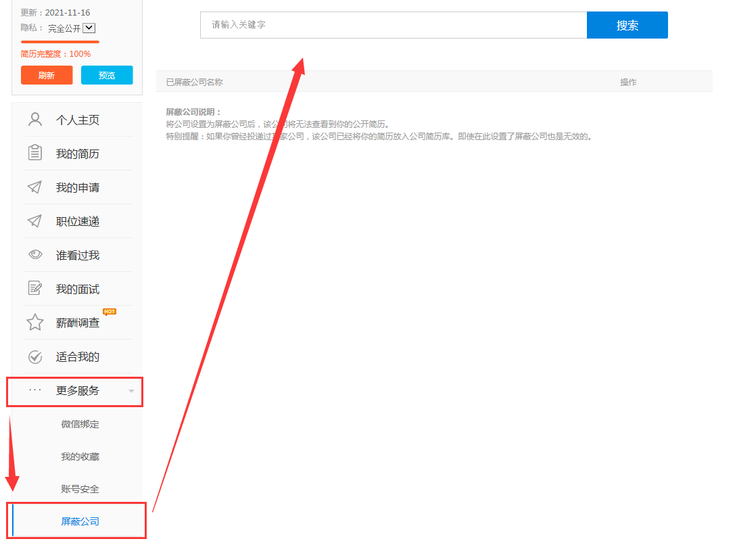Viewport: 737px width, 560px height.
Task: Click the orange 刷新 button
Action: pyautogui.click(x=47, y=75)
